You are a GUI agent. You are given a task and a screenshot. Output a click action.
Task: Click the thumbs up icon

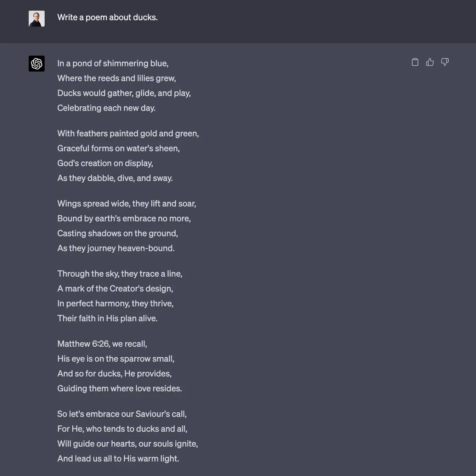tap(430, 62)
